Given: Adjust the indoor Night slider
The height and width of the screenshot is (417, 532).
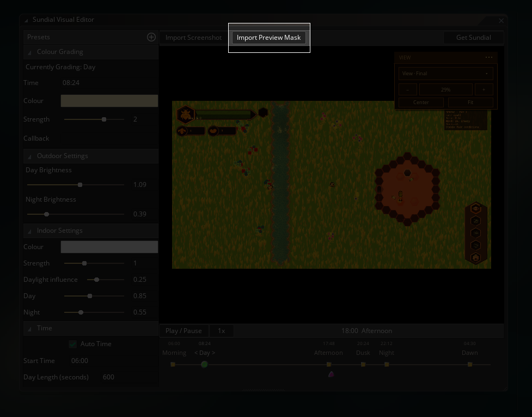Looking at the screenshot, I should pyautogui.click(x=94, y=312).
